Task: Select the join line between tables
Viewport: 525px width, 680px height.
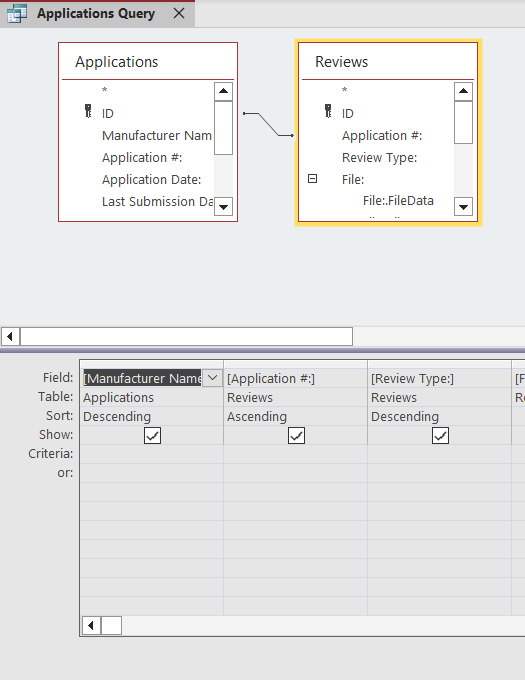Action: click(268, 124)
